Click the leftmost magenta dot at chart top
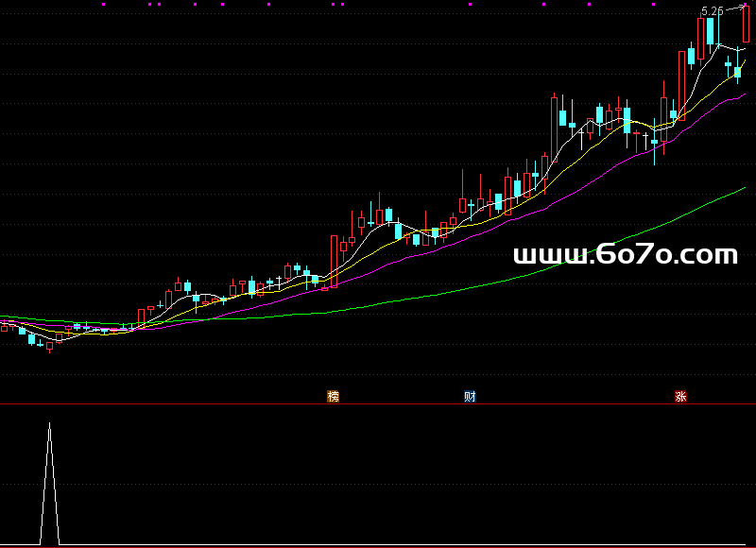The width and height of the screenshot is (756, 548). coord(104,4)
